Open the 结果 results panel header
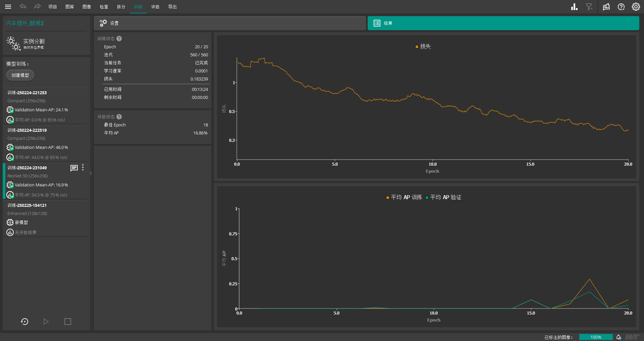The image size is (644, 341). click(x=503, y=23)
